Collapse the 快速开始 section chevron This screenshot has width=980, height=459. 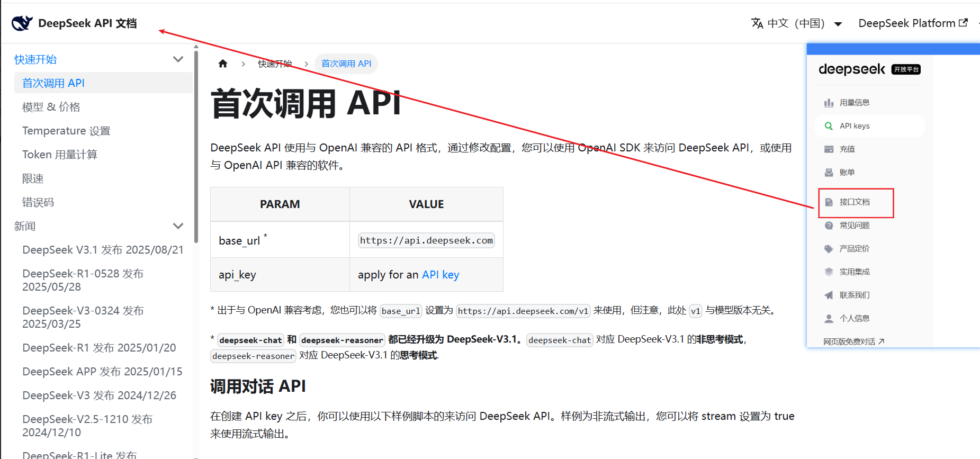pos(178,59)
